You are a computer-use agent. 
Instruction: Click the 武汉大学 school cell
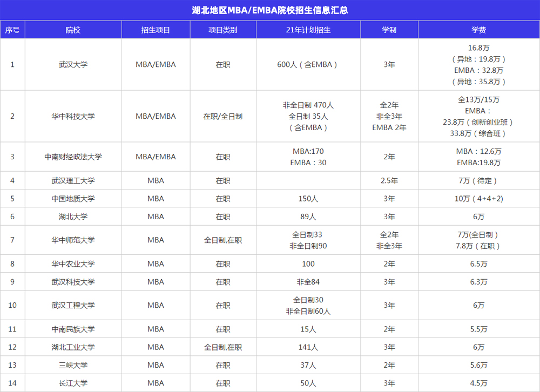[x=73, y=64]
